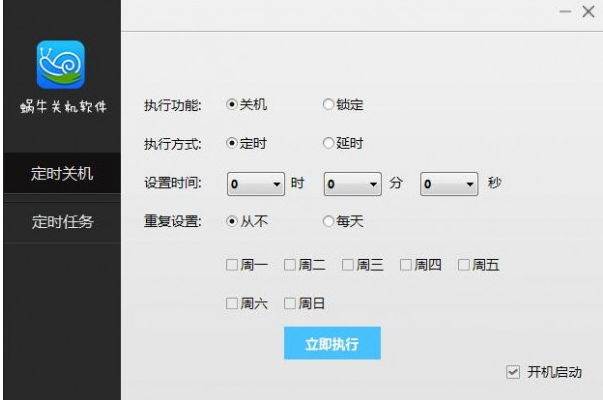Switch to the 定时任务 tab
The image size is (603, 400).
tap(62, 222)
